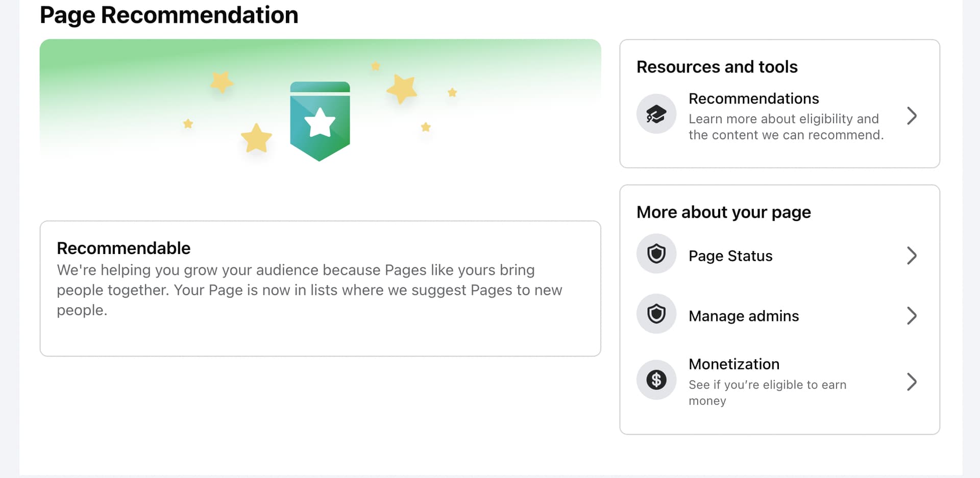This screenshot has width=980, height=478.
Task: Click the 'Resources and tools' heading
Action: point(717,67)
